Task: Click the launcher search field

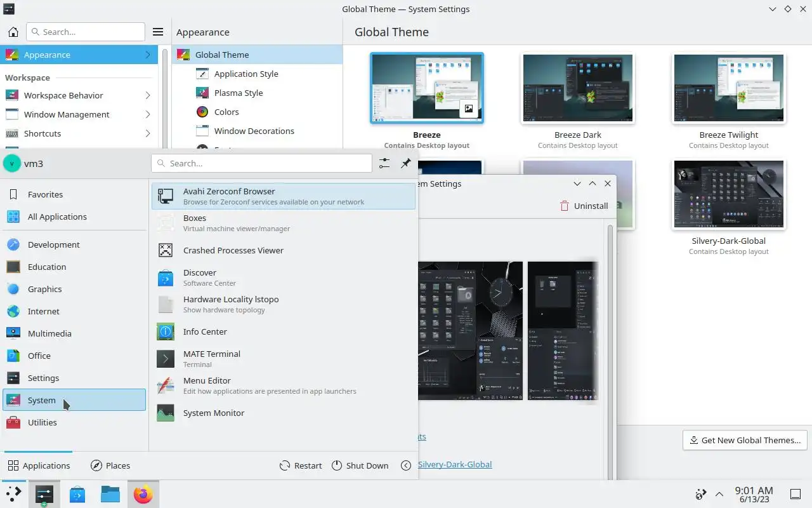Action: 261,163
